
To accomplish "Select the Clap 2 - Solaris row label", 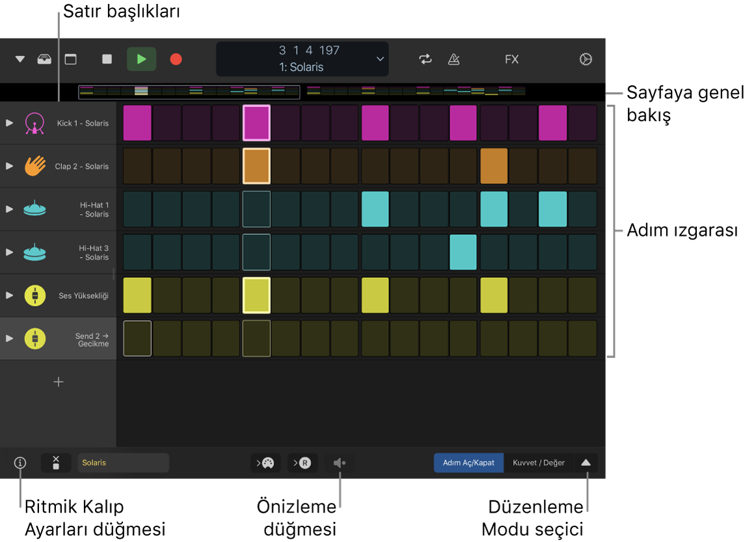I will tap(82, 166).
